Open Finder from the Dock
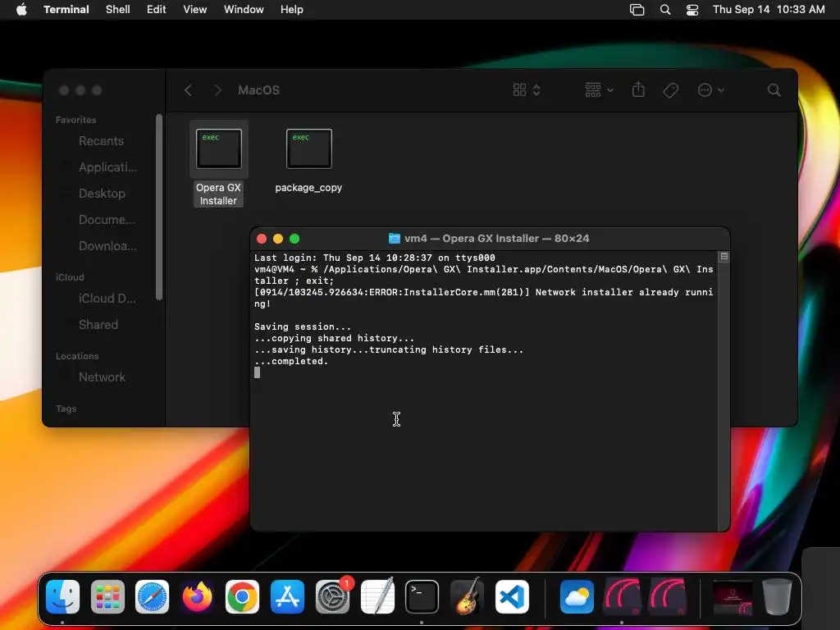Screen dimensions: 840x630 [x=62, y=596]
